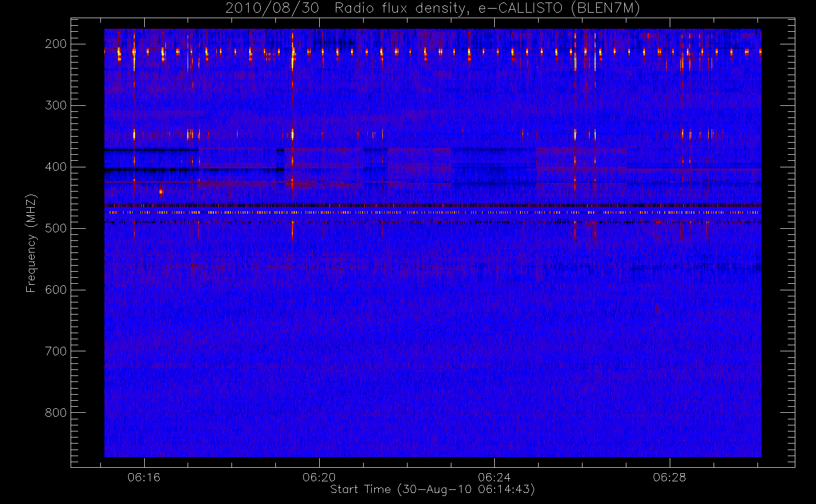816x504 pixels.
Task: Click the 500 frequency tick label
Action: pyautogui.click(x=56, y=228)
